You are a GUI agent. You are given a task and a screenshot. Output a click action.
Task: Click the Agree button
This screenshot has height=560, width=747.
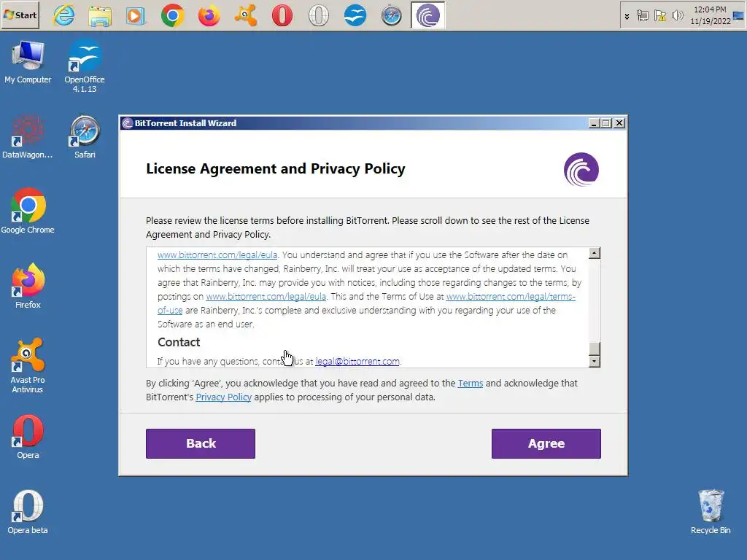pyautogui.click(x=546, y=443)
